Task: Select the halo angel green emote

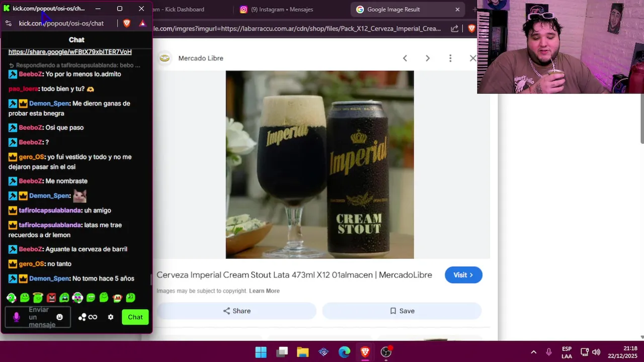Action: click(38, 298)
